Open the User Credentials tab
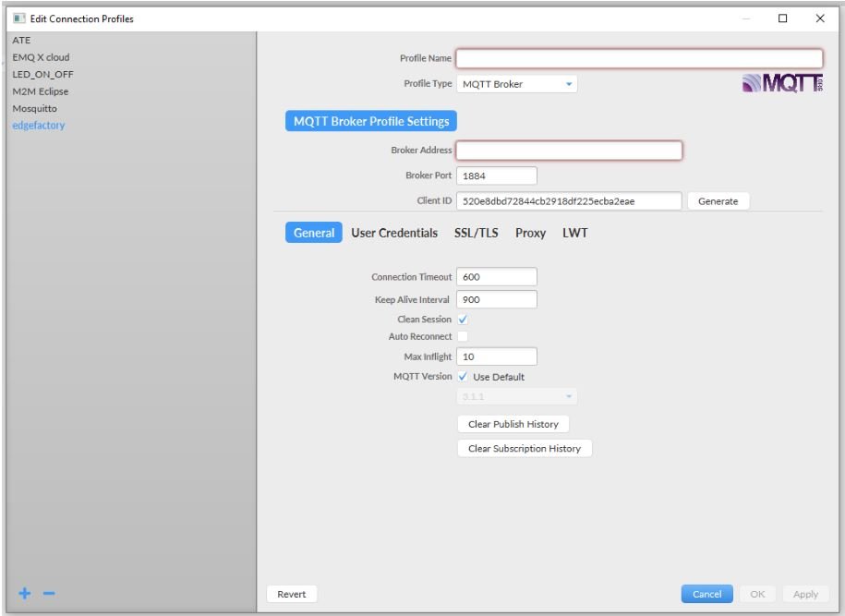Image resolution: width=845 pixels, height=616 pixels. pos(393,232)
